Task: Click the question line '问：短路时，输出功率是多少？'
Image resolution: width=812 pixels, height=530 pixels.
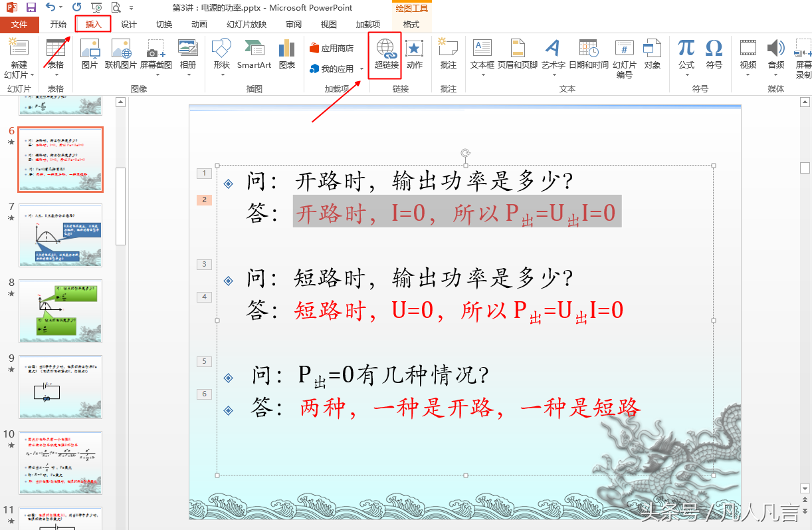Action: click(409, 278)
